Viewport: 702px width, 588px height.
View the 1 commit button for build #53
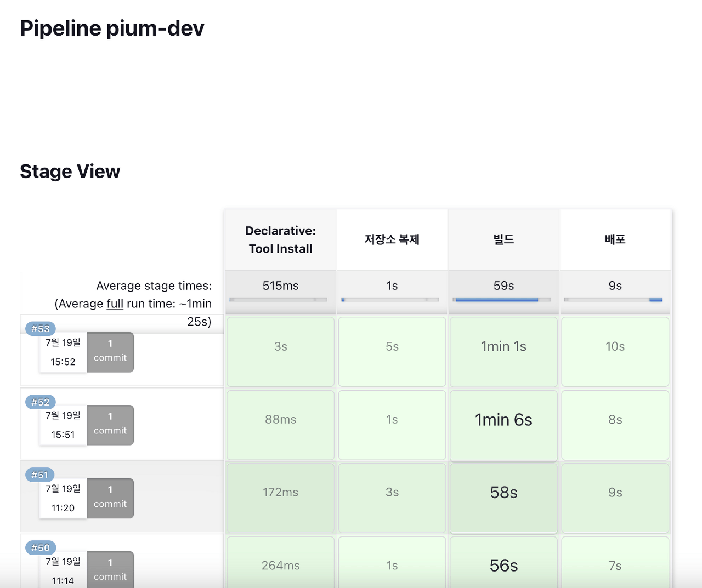pyautogui.click(x=110, y=352)
